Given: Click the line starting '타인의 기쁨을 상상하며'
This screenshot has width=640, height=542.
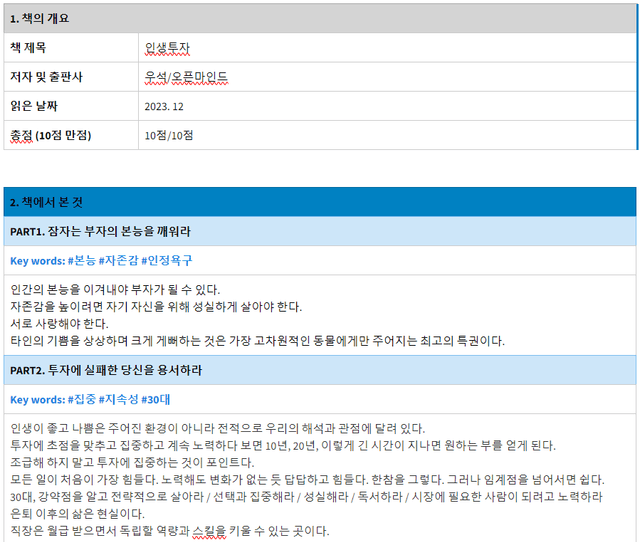Looking at the screenshot, I should point(257,341).
